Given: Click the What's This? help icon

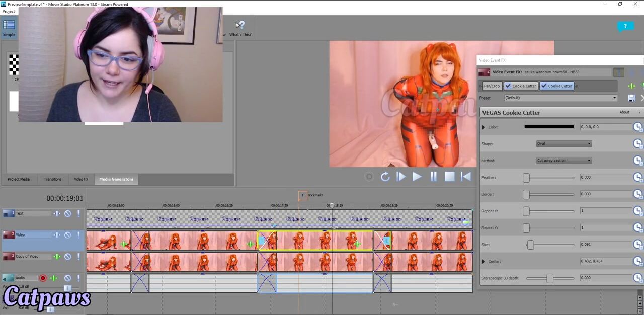Looking at the screenshot, I should coord(240,26).
